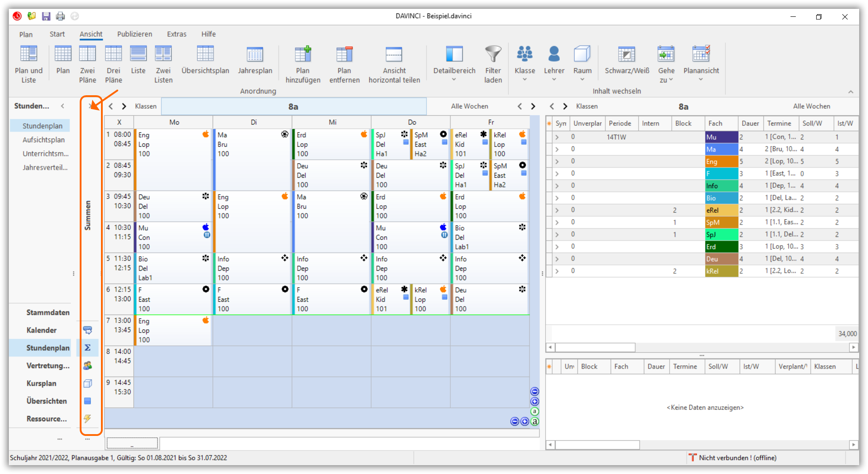Open the Detailbereich dropdown

coord(454,64)
